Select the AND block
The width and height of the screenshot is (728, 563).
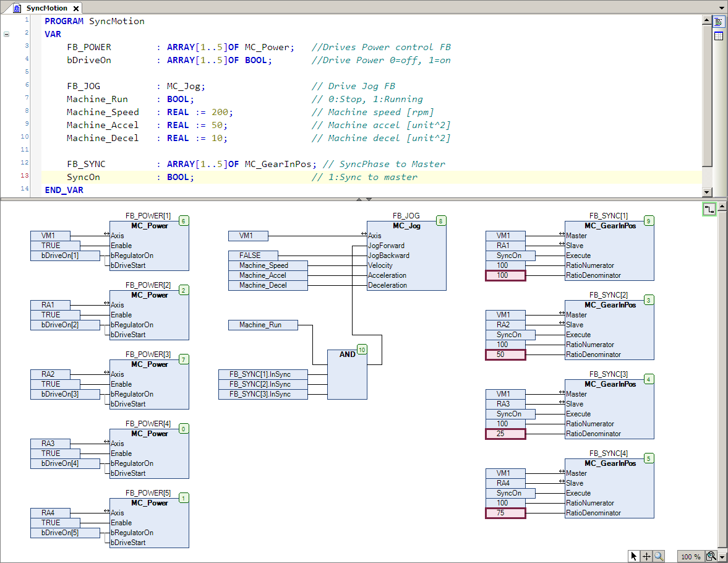point(347,374)
